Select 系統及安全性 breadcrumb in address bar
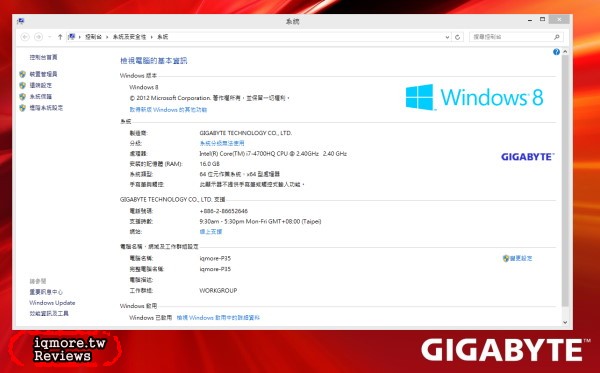Screen dimensions: 600x373 (x=129, y=37)
